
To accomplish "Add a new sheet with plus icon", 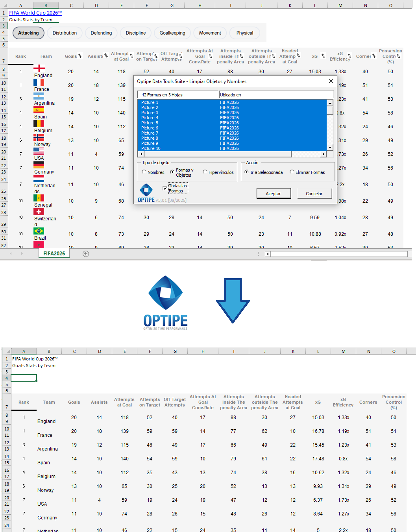I will [x=86, y=254].
